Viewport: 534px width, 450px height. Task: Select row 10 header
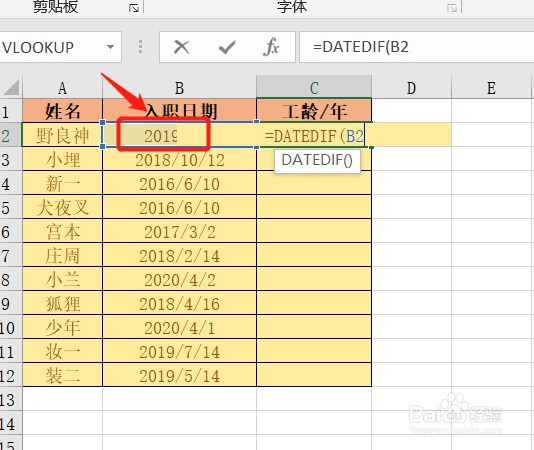11,328
